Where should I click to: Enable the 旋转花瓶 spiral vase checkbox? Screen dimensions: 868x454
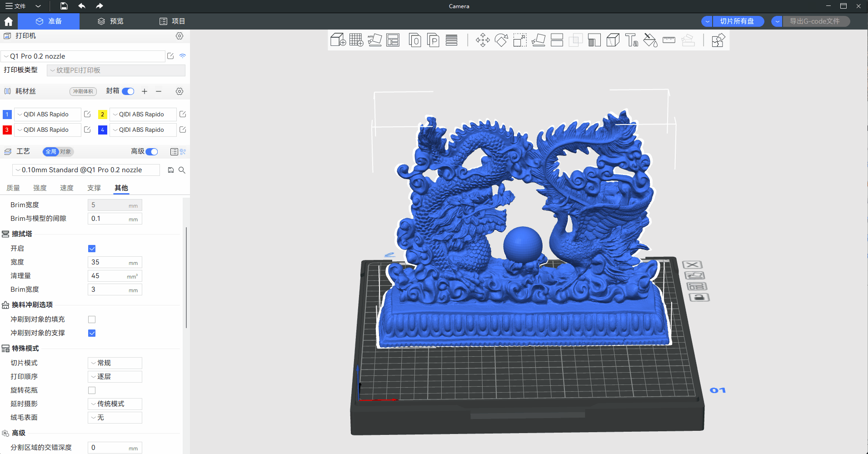pos(92,390)
